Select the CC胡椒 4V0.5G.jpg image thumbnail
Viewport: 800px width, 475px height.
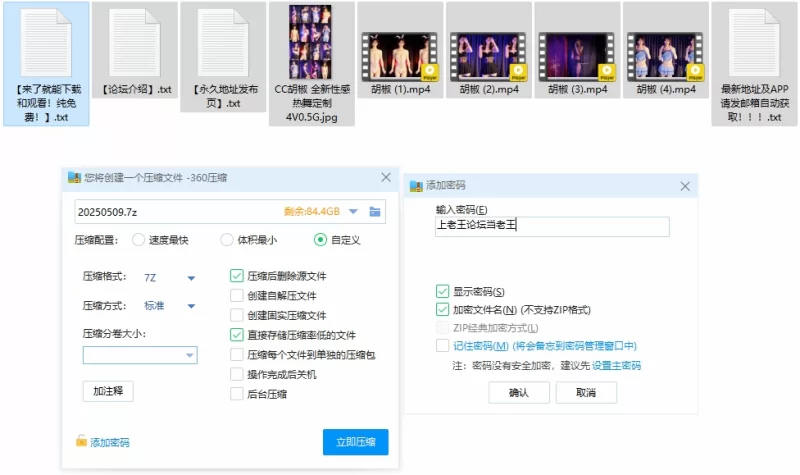310,42
